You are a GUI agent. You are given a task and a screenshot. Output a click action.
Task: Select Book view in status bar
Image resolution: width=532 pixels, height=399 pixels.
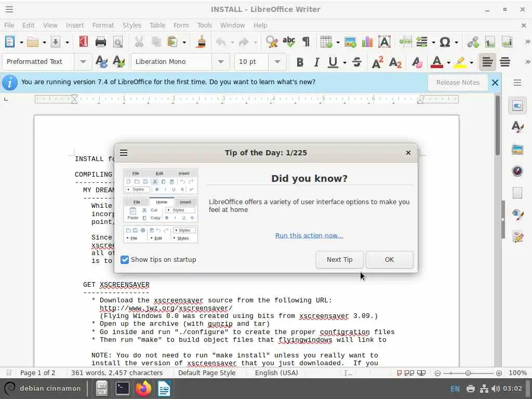click(421, 373)
